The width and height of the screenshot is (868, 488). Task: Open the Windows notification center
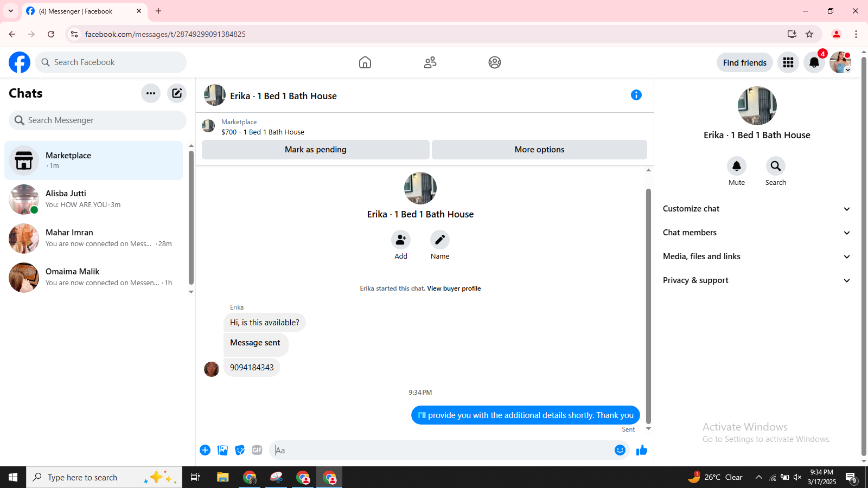pos(851,477)
